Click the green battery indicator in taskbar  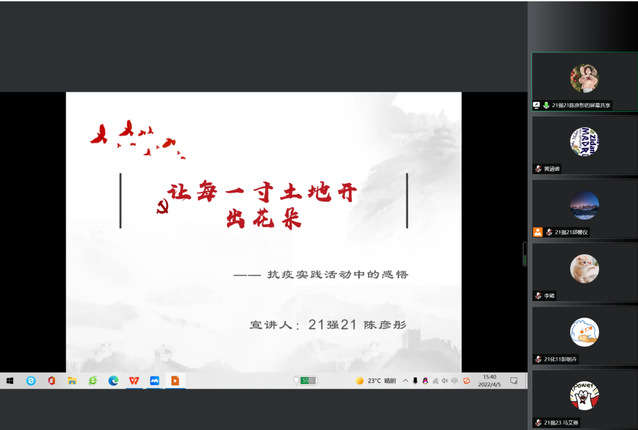(308, 381)
